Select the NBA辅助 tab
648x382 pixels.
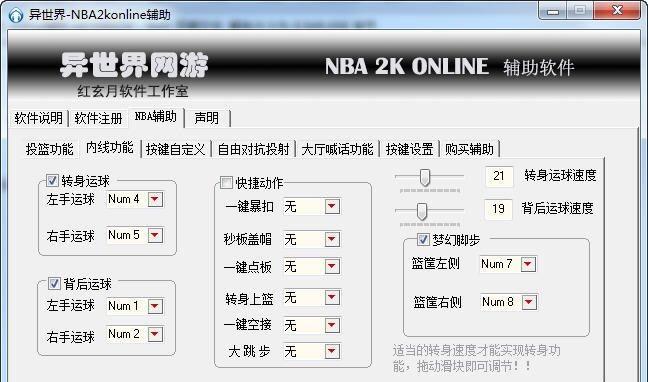pyautogui.click(x=156, y=117)
